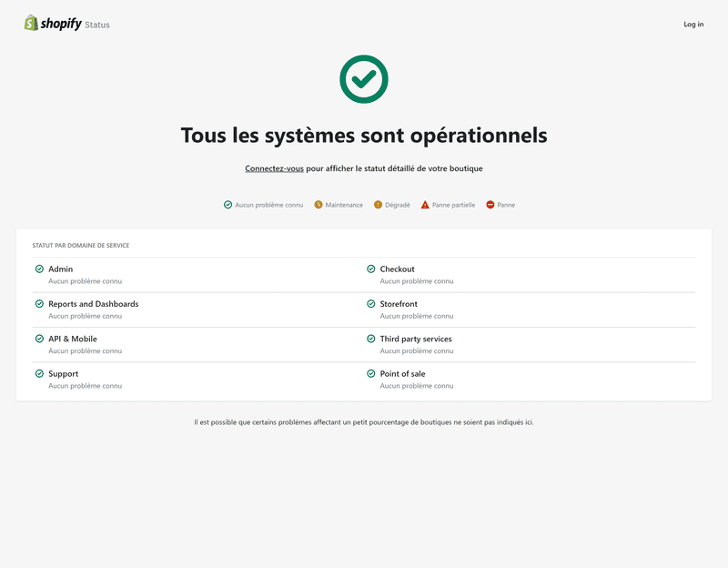Open the Log in link
The image size is (728, 568).
point(693,24)
